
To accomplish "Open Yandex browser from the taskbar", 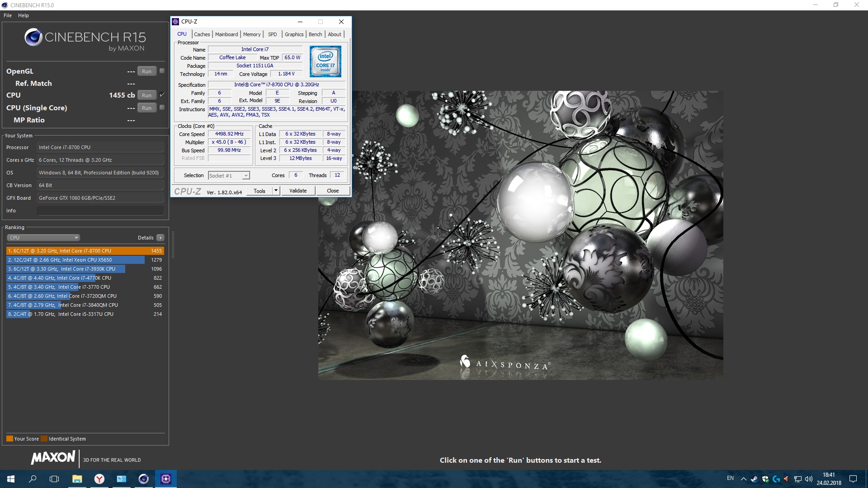I will click(x=99, y=479).
